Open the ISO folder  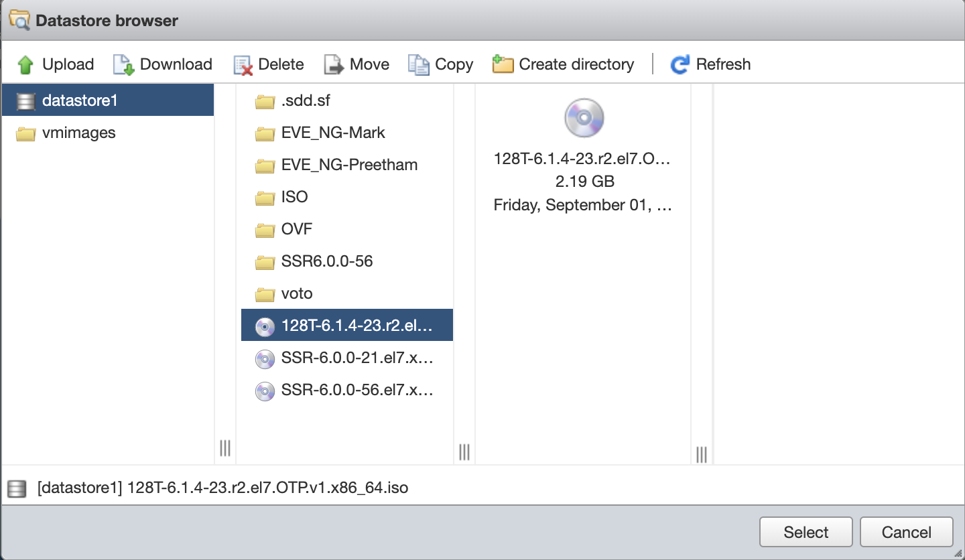[x=294, y=197]
